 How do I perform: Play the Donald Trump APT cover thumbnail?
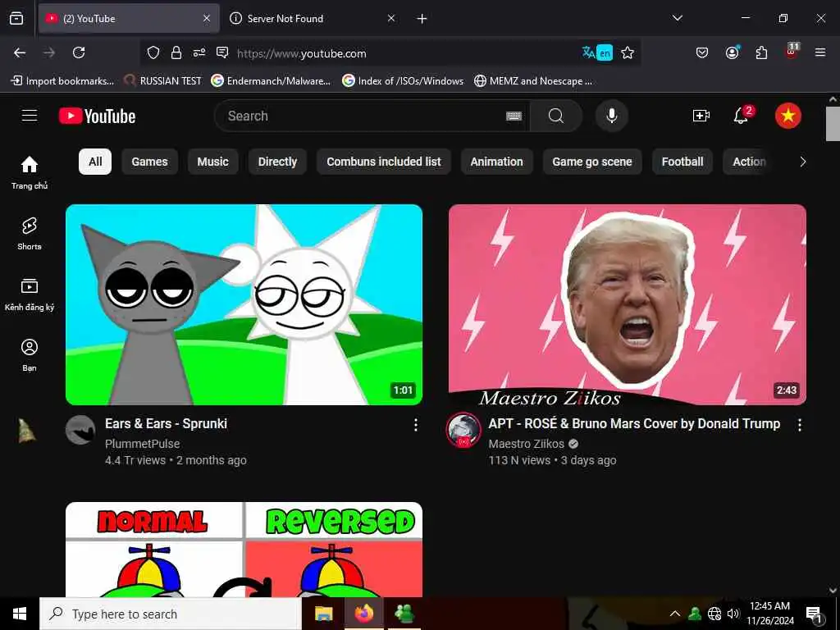pyautogui.click(x=628, y=304)
